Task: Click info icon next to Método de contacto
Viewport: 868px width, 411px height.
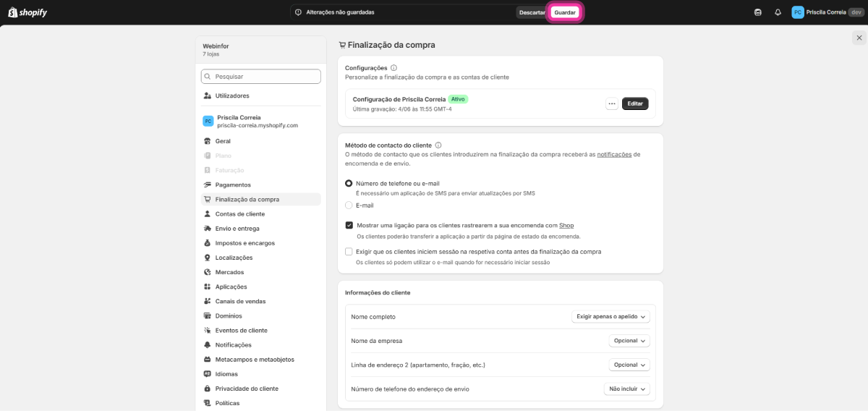Action: coord(438,145)
